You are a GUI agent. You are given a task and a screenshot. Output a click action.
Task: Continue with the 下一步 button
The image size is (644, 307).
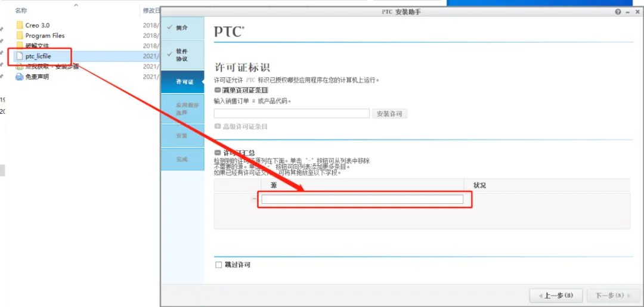coord(613,295)
